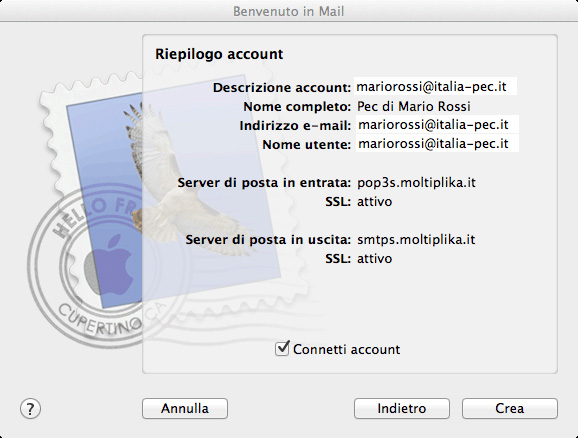Viewport: 578px width, 438px height.
Task: Click the Server di posta in entrata label
Action: point(264,183)
